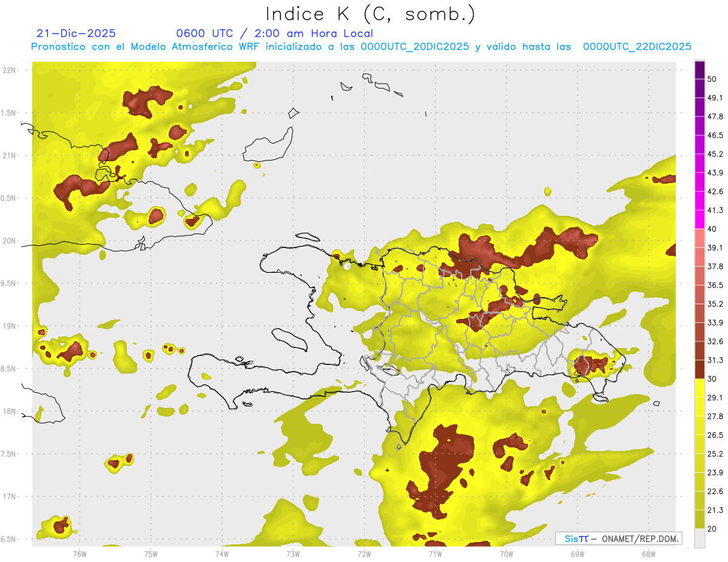Image resolution: width=728 pixels, height=562 pixels.
Task: Click the color bar label "27.8"
Action: click(715, 416)
